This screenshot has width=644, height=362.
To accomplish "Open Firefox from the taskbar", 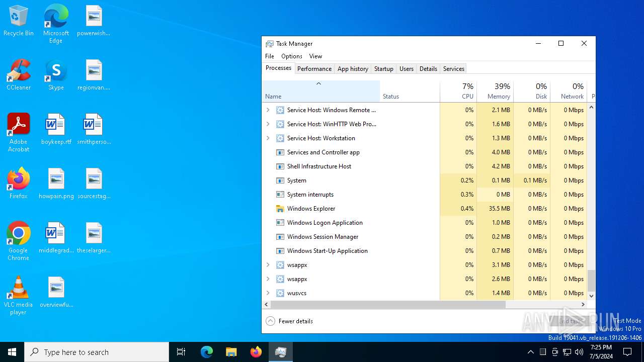I will tap(256, 352).
